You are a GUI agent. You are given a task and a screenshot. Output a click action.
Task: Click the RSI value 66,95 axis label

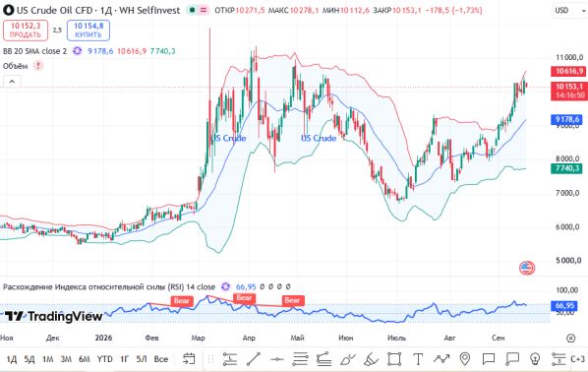click(x=564, y=305)
